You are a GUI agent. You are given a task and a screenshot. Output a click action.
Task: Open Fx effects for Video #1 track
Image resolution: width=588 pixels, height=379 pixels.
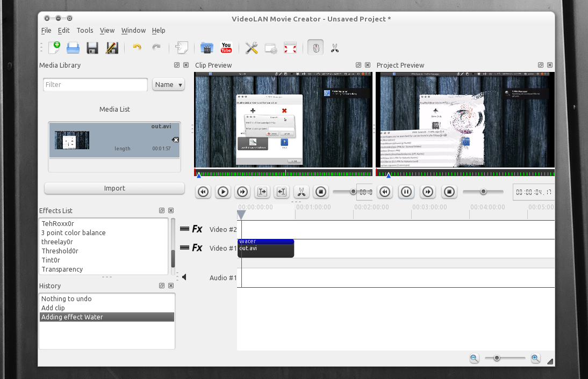point(197,248)
